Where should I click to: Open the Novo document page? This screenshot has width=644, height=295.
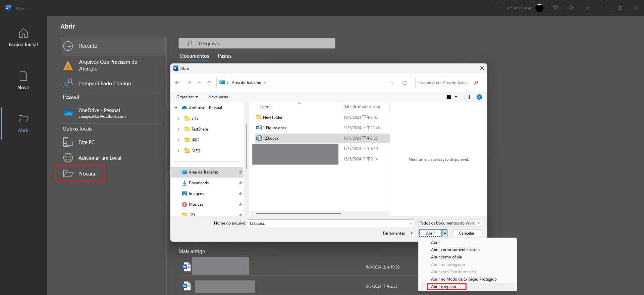point(23,81)
